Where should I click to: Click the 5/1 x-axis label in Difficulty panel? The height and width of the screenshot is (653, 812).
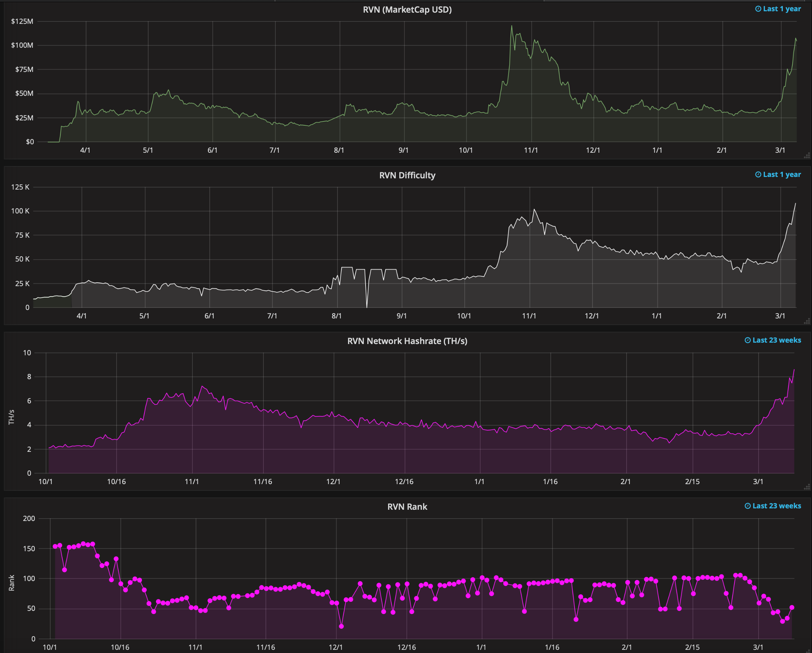click(x=145, y=316)
